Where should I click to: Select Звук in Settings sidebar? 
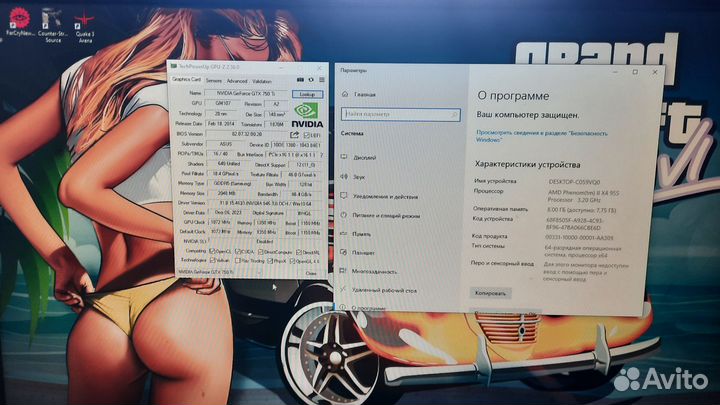(359, 177)
